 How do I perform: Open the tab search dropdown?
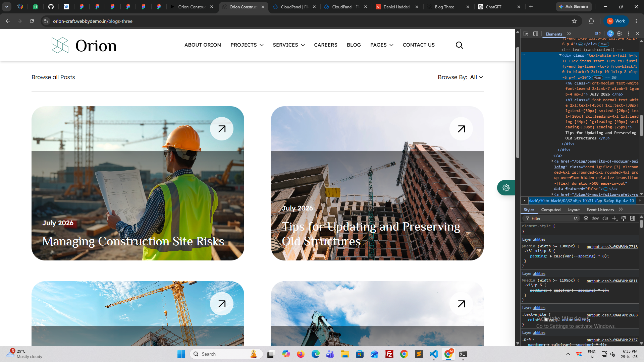pyautogui.click(x=7, y=7)
